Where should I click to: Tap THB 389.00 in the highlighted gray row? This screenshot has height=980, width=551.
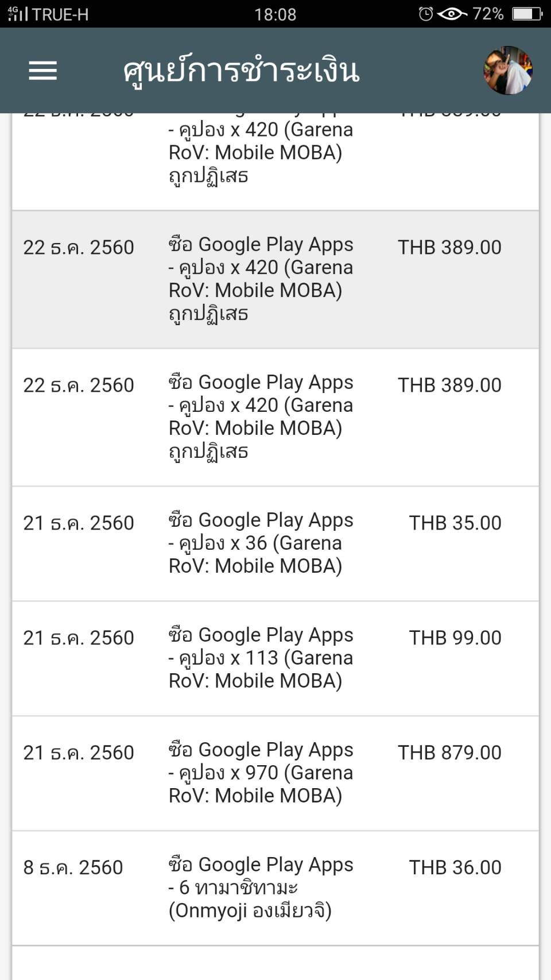449,247
